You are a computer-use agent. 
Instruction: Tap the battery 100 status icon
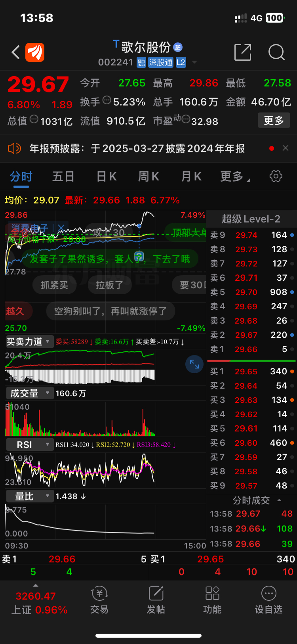(x=275, y=18)
